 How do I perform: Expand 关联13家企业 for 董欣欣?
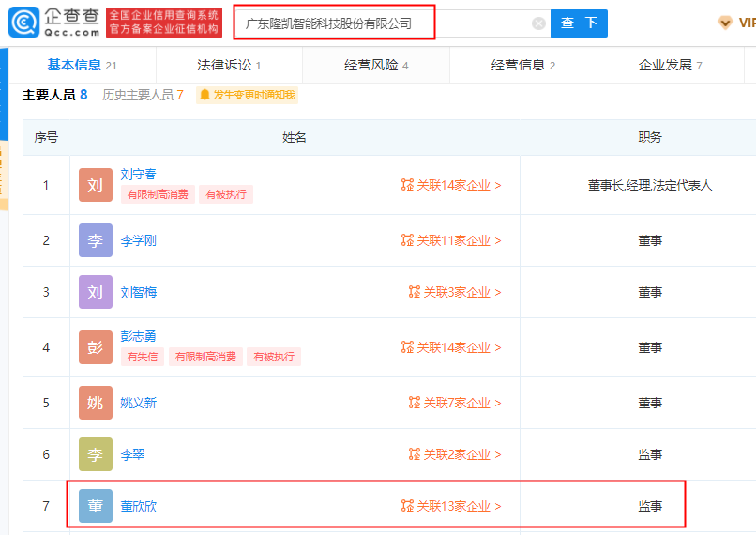[451, 506]
